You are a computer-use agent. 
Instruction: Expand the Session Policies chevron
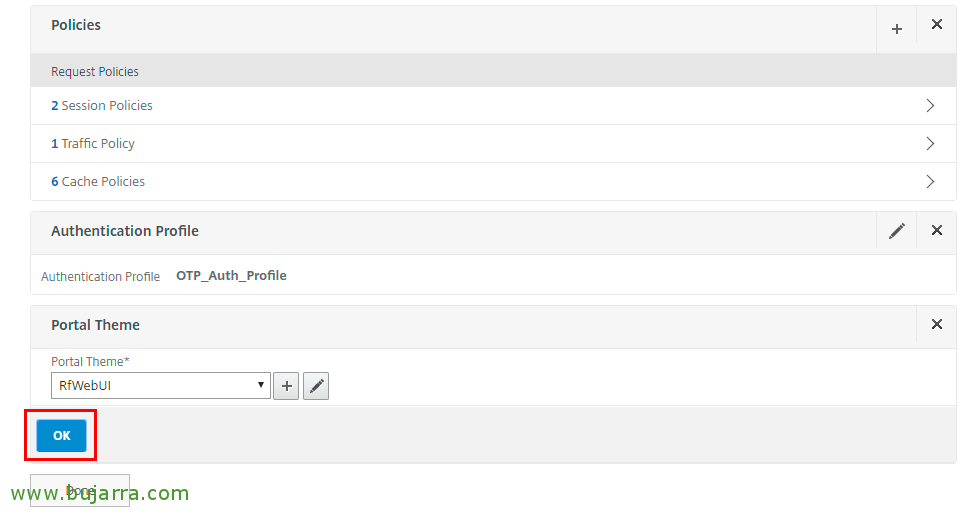(x=930, y=106)
